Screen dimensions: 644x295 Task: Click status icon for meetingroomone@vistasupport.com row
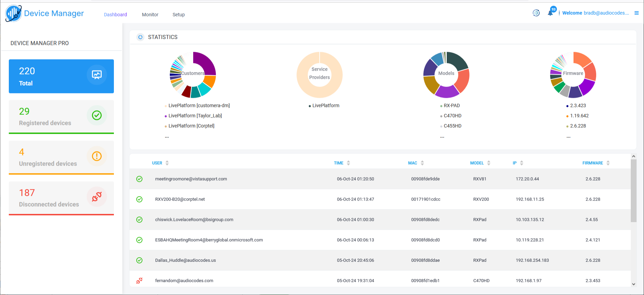[x=139, y=179]
